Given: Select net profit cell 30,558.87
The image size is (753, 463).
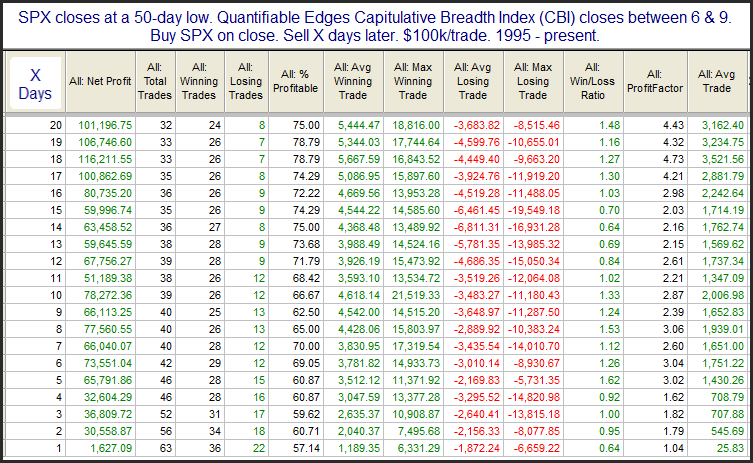Looking at the screenshot, I should click(108, 431).
